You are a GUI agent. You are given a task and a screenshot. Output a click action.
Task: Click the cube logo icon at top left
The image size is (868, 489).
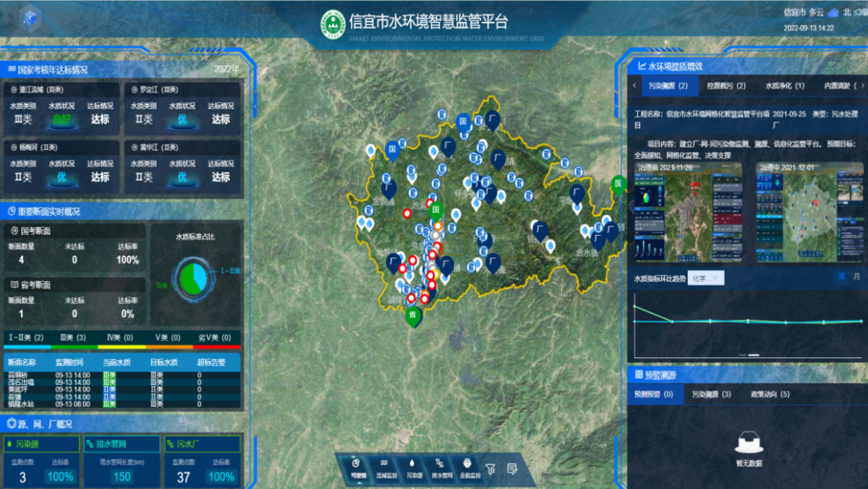point(30,19)
